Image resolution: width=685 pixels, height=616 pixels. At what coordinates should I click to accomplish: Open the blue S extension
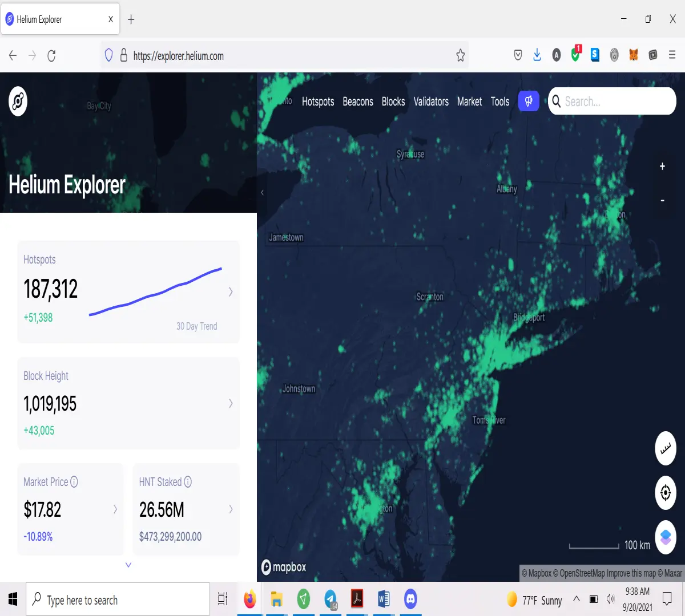[595, 55]
